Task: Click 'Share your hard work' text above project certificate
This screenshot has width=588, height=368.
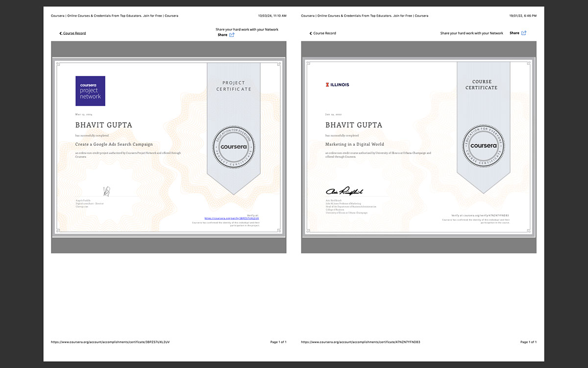Action: click(247, 29)
